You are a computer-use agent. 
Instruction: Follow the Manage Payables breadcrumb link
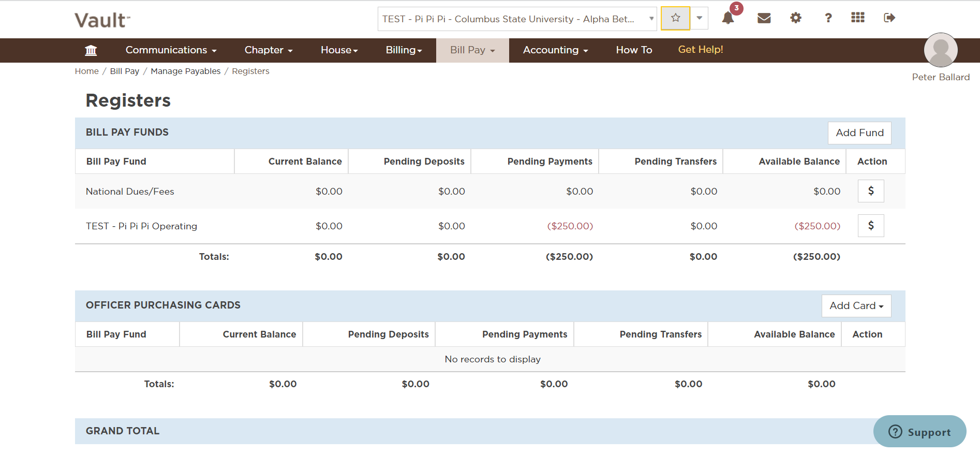pyautogui.click(x=185, y=71)
